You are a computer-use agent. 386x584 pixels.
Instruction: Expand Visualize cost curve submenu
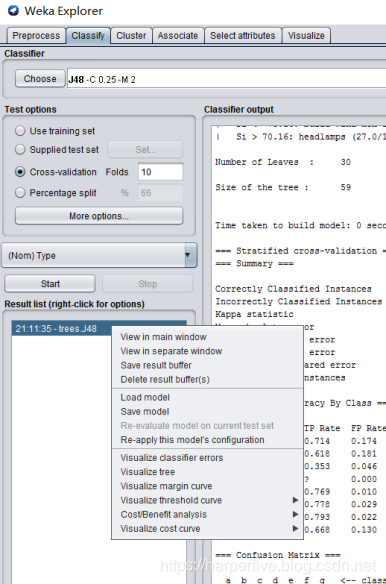pos(207,528)
